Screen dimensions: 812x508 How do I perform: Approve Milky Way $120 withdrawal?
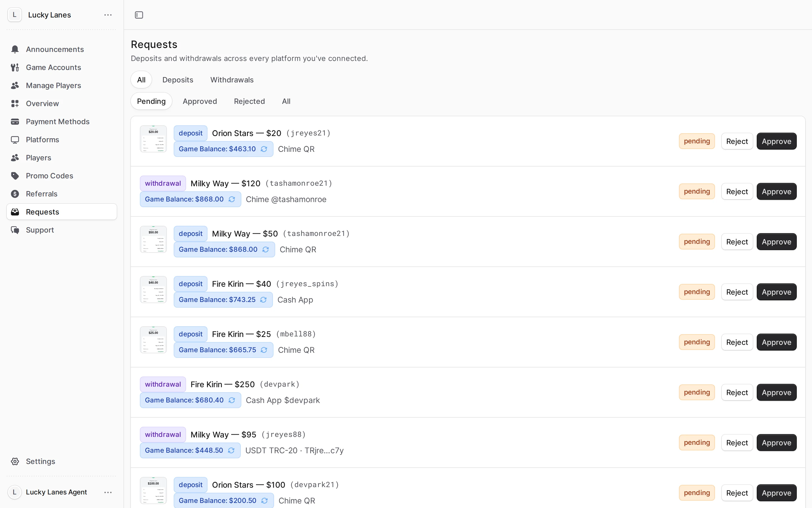pos(776,192)
